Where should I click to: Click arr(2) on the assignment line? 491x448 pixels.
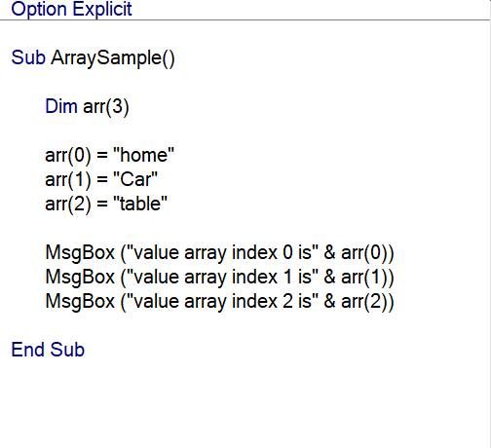click(x=68, y=205)
